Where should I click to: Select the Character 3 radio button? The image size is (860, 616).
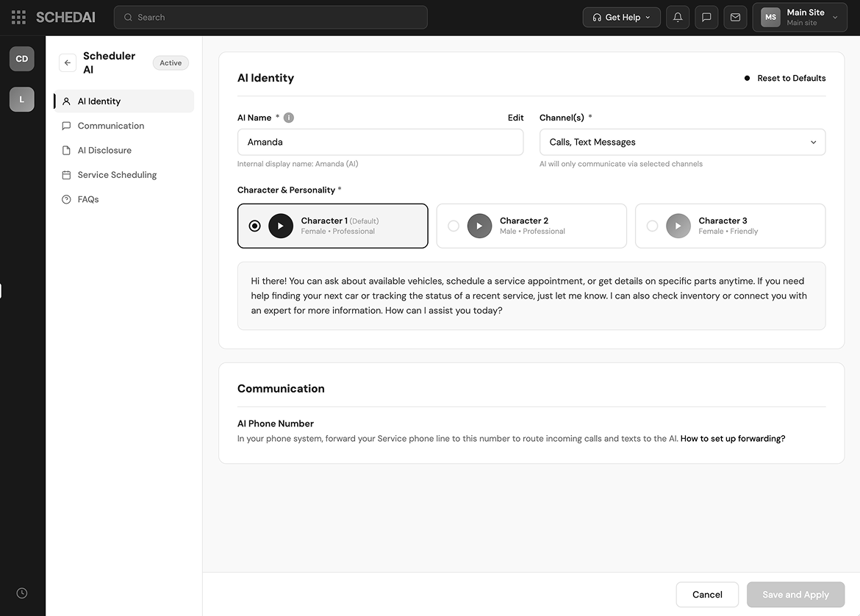652,226
